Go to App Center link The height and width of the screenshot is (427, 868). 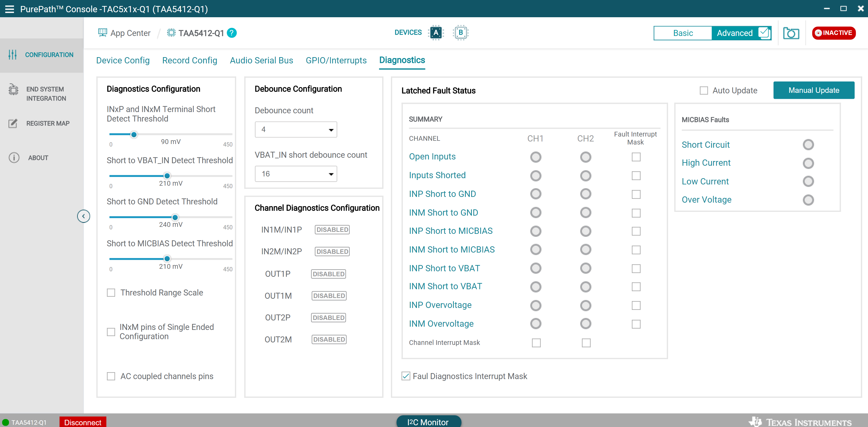130,33
